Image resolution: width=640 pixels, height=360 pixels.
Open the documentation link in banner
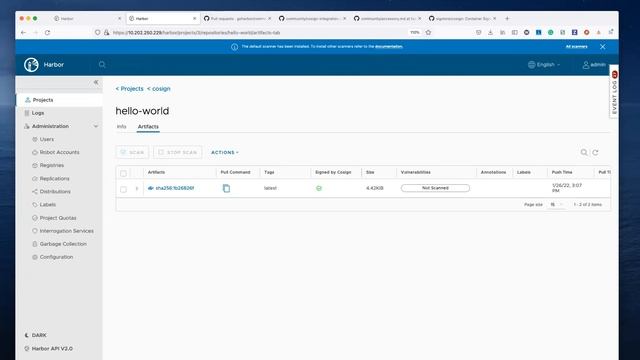(x=389, y=47)
